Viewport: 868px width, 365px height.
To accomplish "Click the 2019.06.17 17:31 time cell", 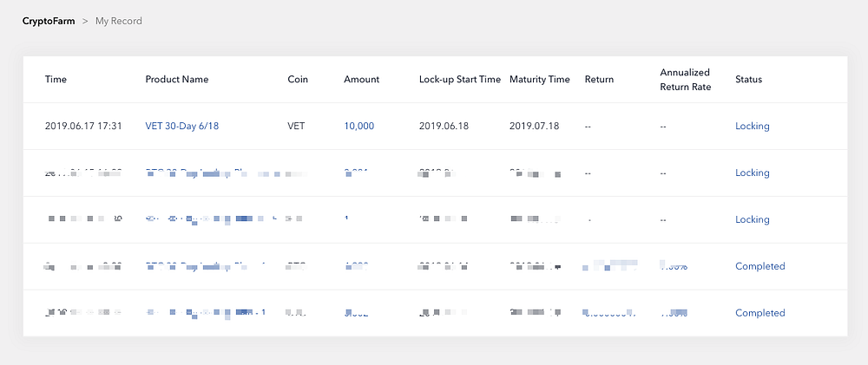I will [83, 126].
